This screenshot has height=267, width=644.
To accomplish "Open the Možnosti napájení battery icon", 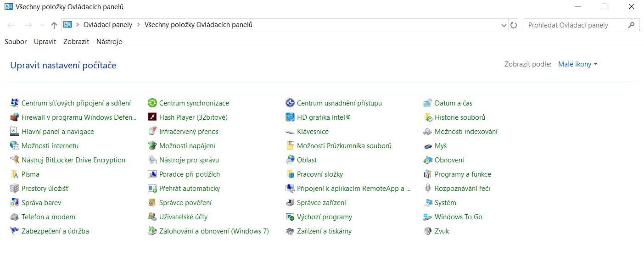I will coord(152,146).
